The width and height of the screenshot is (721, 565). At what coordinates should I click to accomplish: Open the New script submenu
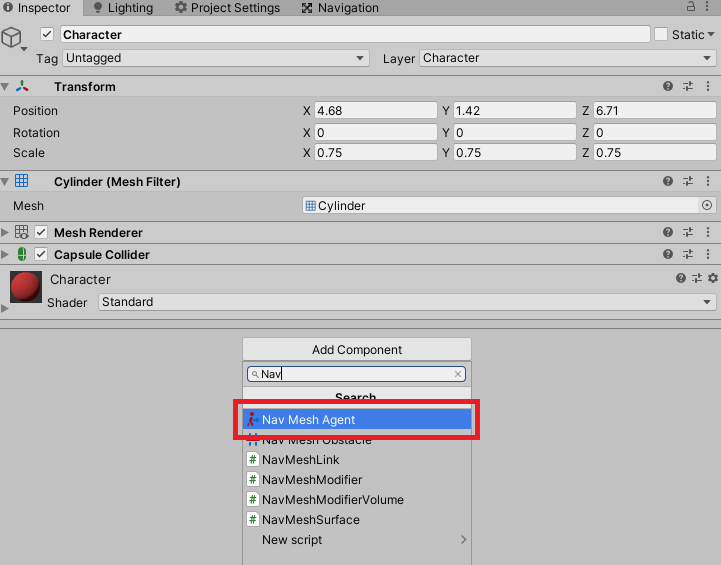pos(357,540)
